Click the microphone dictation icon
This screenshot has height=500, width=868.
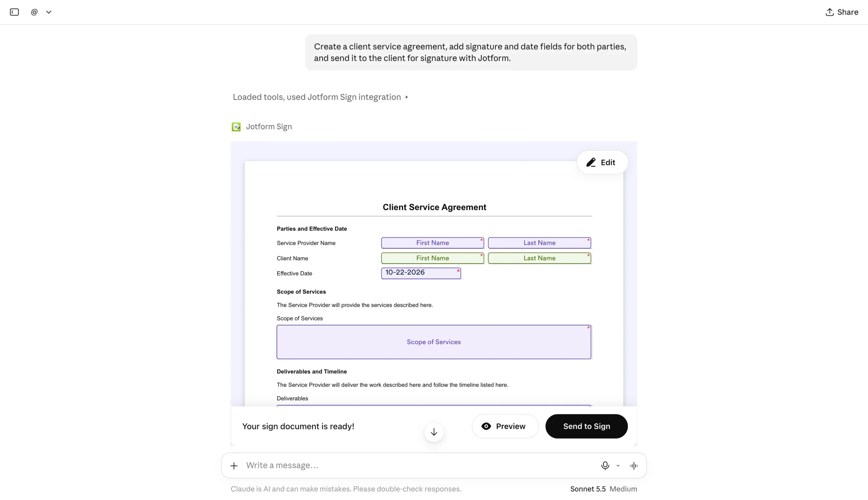click(605, 466)
